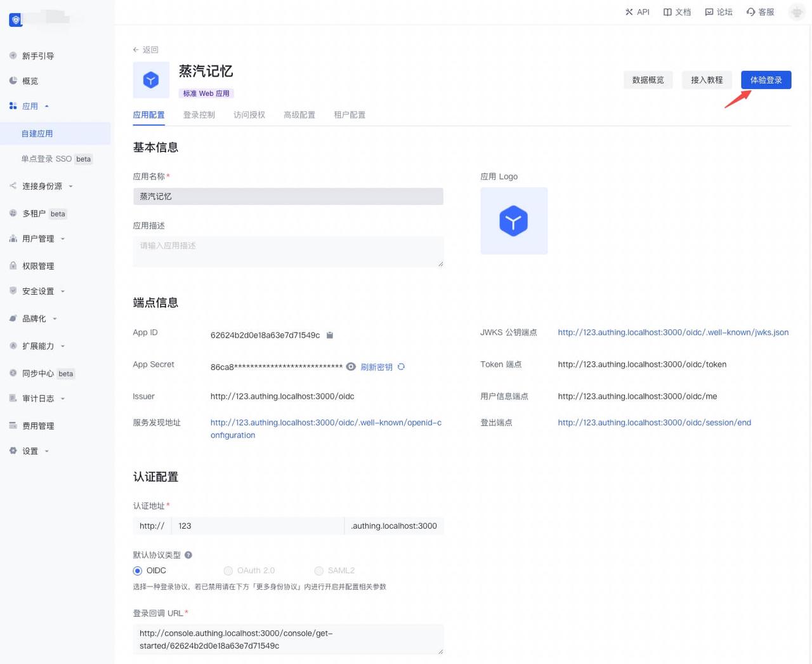Screen dimensions: 812x664
Task: Expand the 安全设置 menu arrow
Action: [63, 291]
